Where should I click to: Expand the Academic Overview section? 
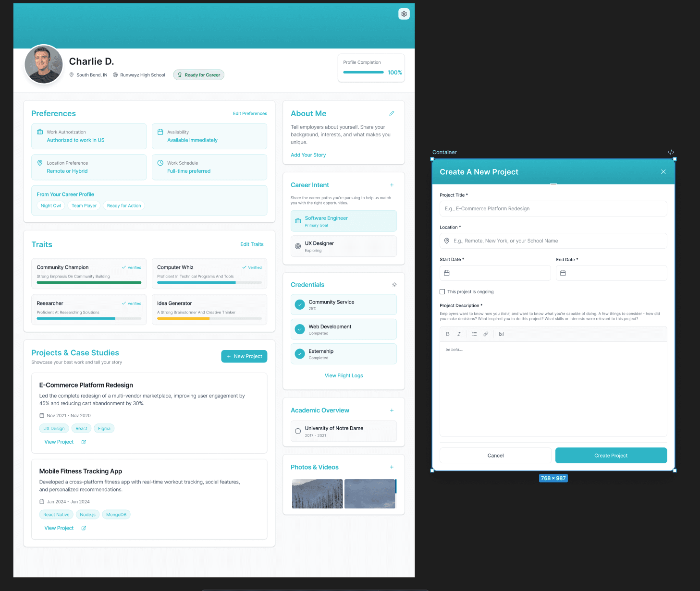click(392, 410)
